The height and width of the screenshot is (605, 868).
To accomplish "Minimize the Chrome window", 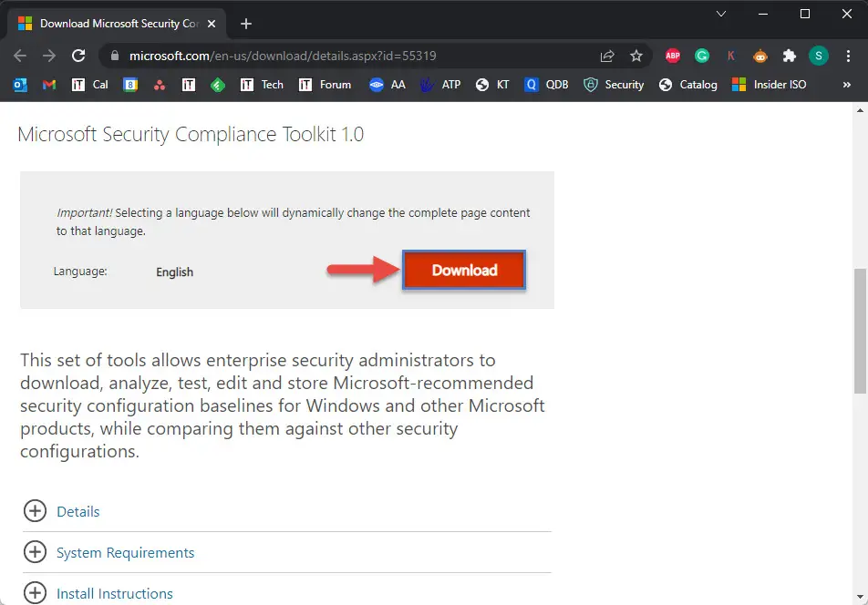I will 763,14.
